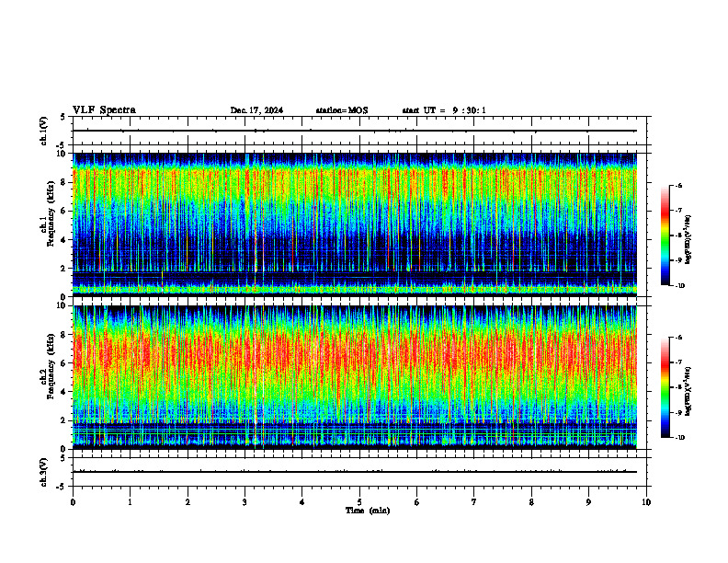Image resolution: width=728 pixels, height=563 pixels.
Task: Click the "8" tick on the time axis
Action: point(531,502)
